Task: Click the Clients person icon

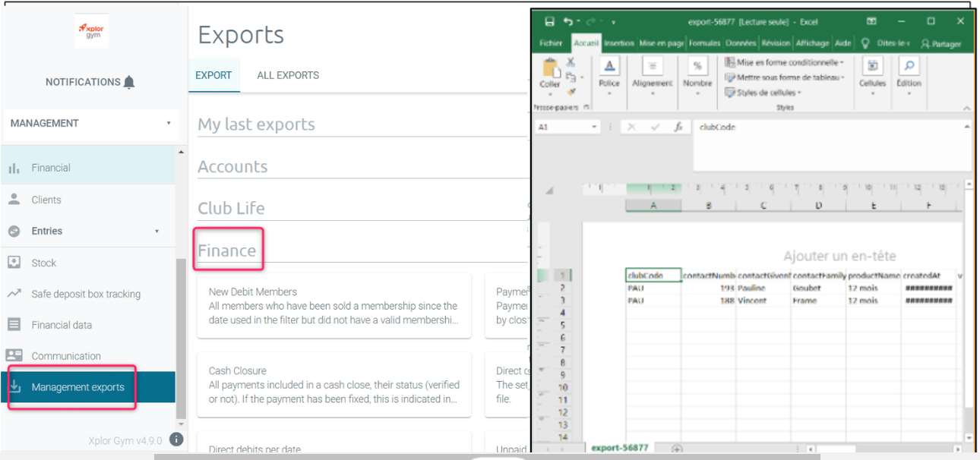Action: (x=14, y=199)
